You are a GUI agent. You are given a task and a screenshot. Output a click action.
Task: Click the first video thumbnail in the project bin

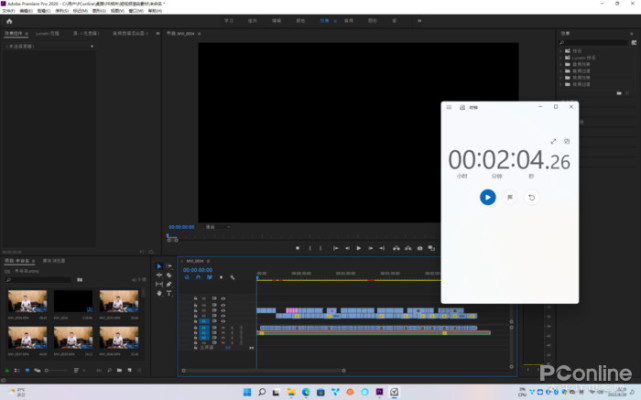pos(26,300)
